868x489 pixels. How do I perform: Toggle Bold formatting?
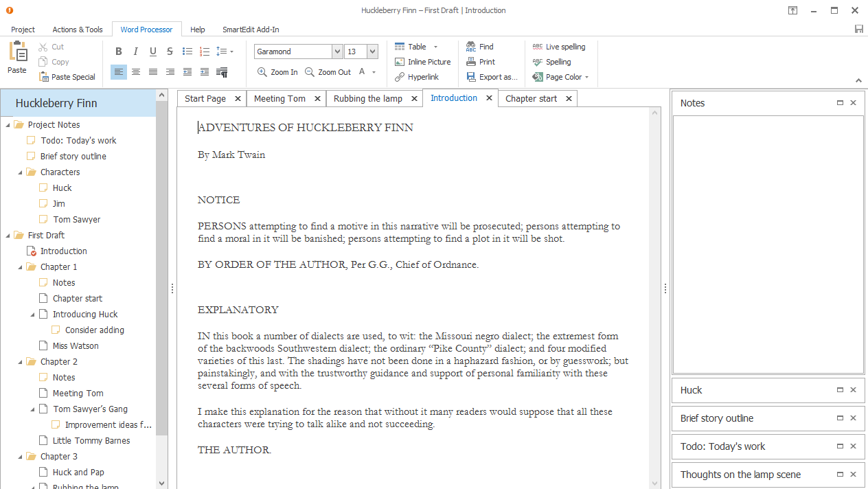click(118, 51)
